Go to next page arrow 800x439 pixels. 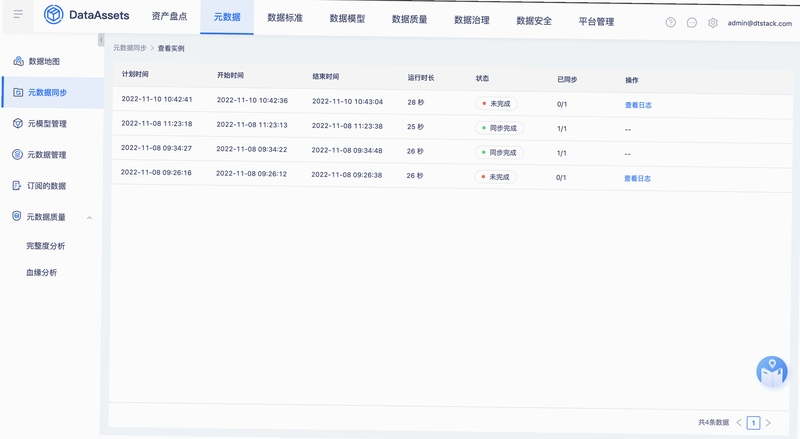[x=768, y=423]
